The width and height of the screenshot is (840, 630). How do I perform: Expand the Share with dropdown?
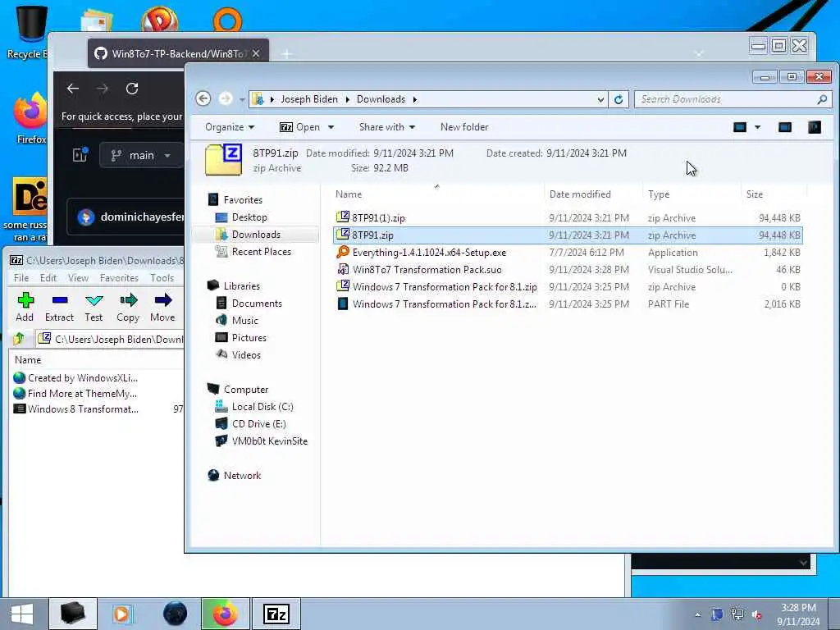tap(387, 127)
